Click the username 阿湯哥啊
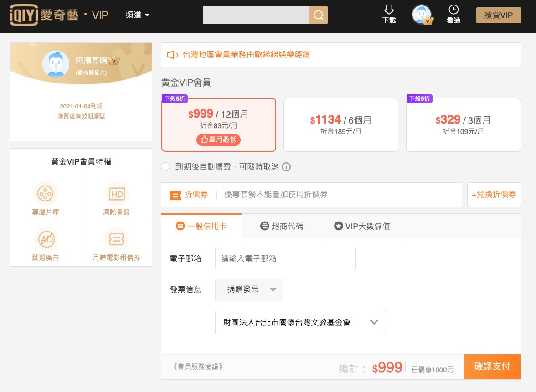This screenshot has height=392, width=536. tap(91, 61)
